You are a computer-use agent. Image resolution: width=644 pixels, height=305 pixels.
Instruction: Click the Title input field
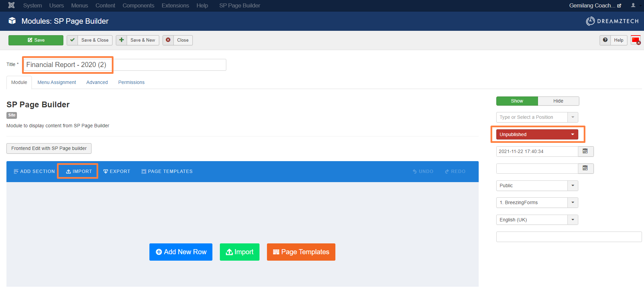pyautogui.click(x=125, y=65)
